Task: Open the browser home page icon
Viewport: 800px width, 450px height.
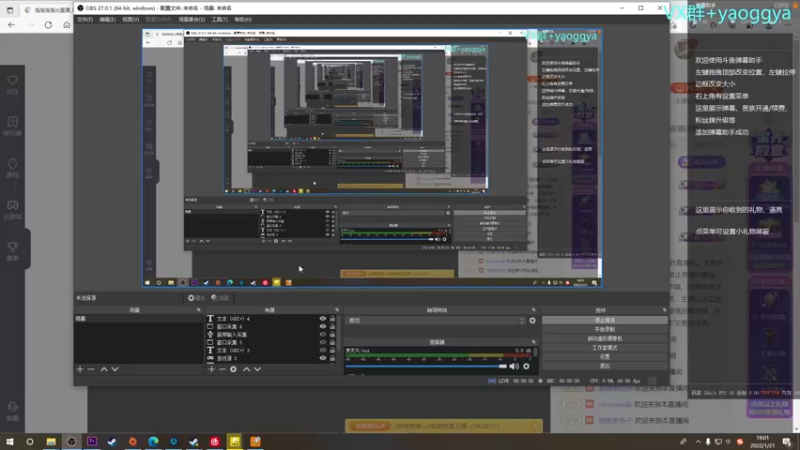Action: tap(66, 25)
